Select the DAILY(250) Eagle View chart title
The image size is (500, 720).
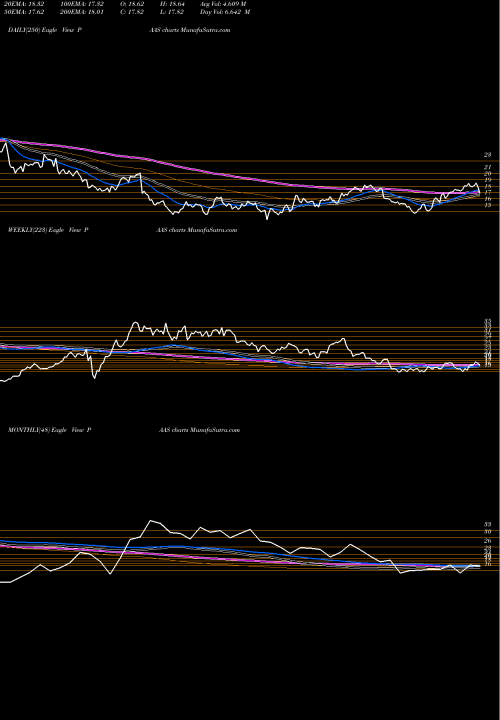[x=45, y=30]
